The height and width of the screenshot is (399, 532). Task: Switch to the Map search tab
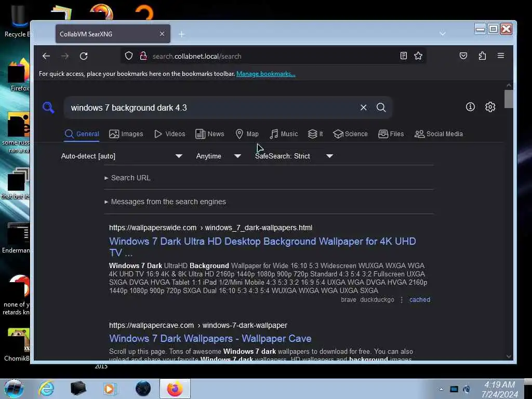tap(247, 134)
